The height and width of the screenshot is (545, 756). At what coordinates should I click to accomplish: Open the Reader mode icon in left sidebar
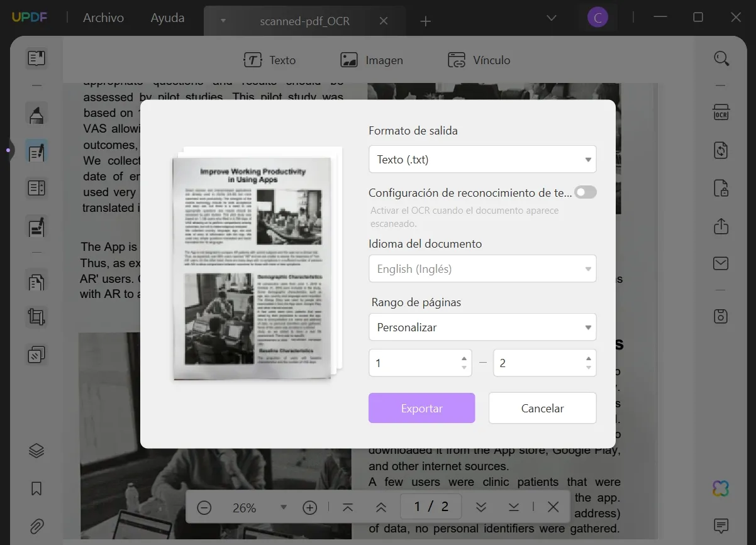tap(36, 58)
